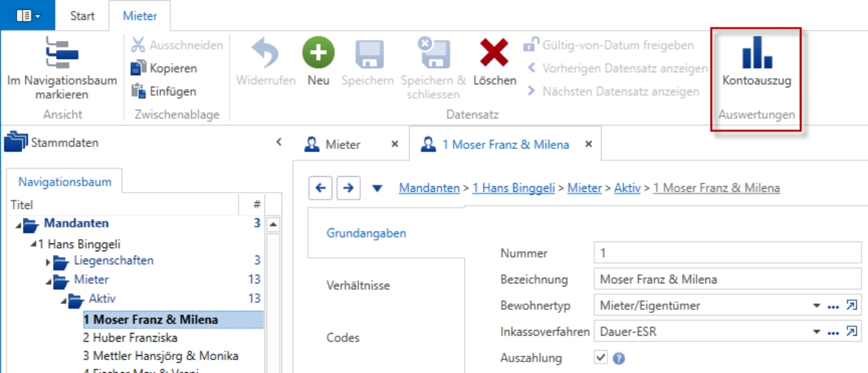Click the Mandanten breadcrumb link
The height and width of the screenshot is (373, 868).
coord(430,188)
